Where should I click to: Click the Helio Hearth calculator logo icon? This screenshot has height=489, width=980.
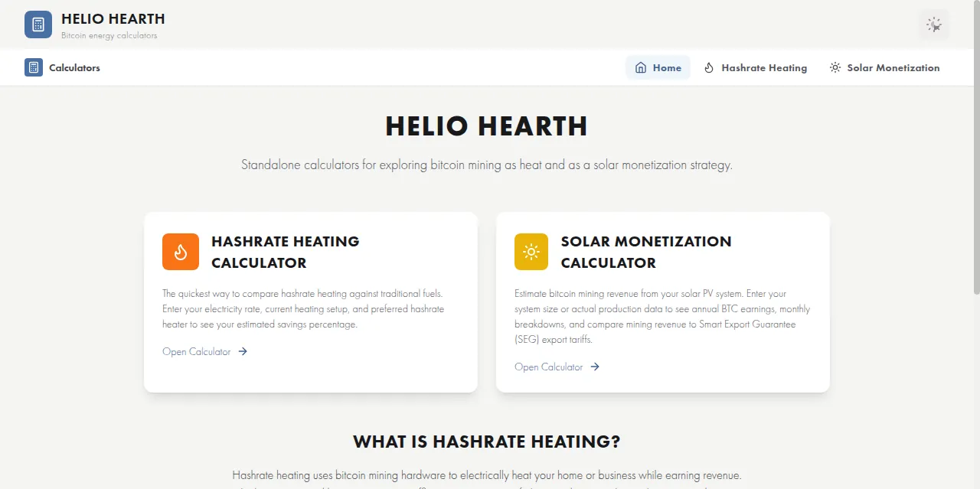click(38, 24)
